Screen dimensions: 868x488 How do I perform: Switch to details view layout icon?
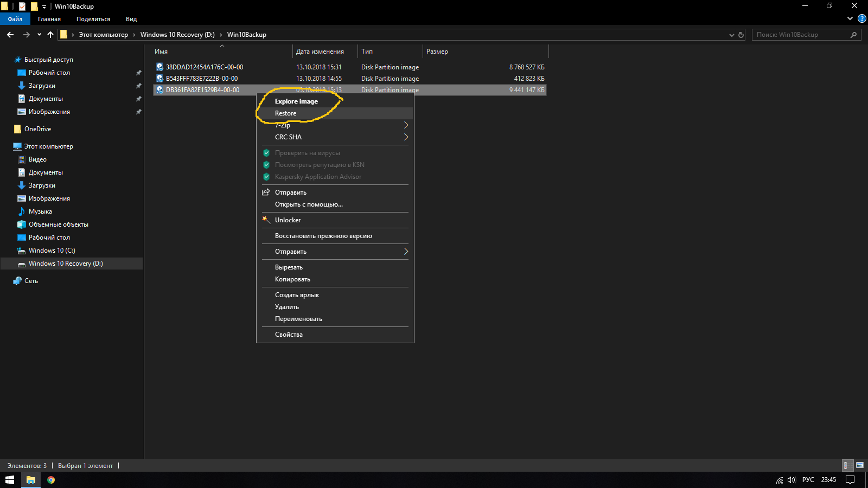(x=846, y=465)
